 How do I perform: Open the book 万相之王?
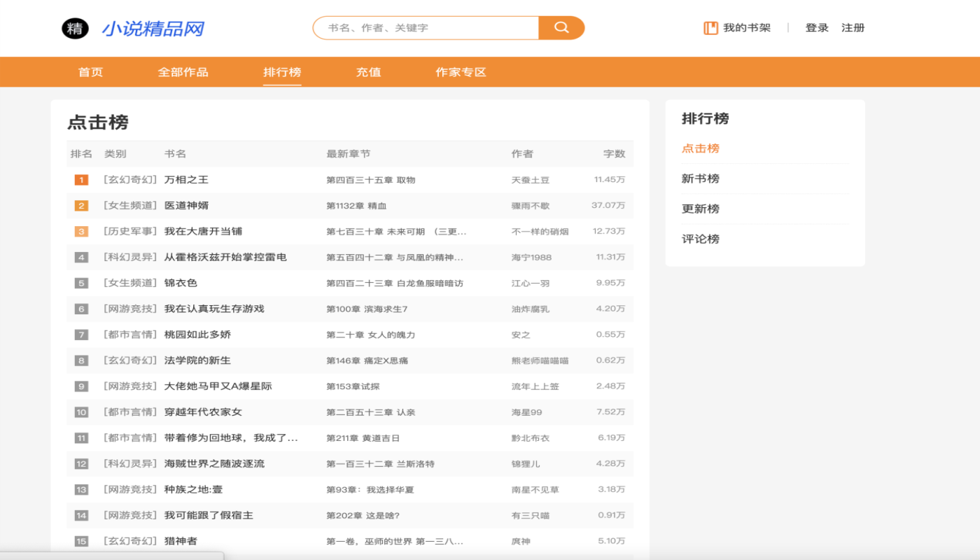[186, 180]
